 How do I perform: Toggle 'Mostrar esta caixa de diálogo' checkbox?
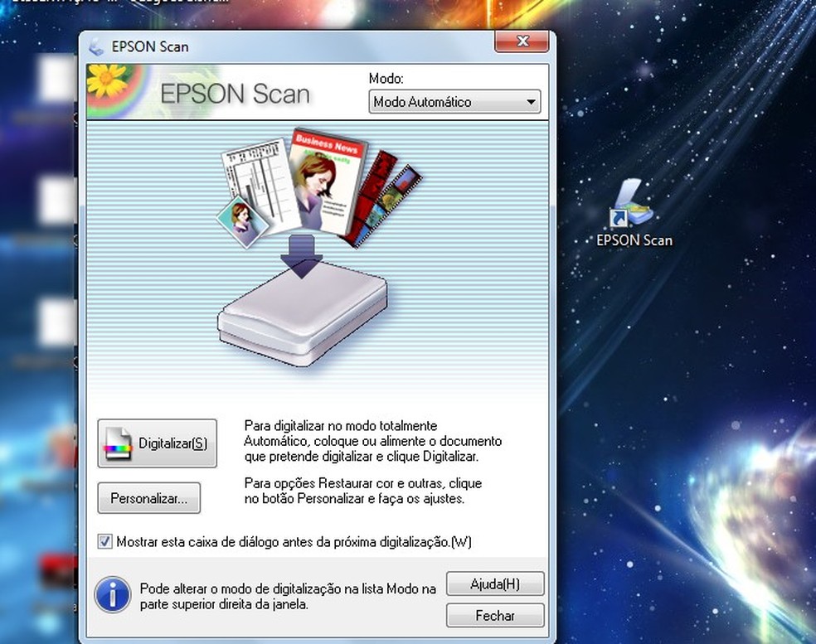pyautogui.click(x=104, y=541)
